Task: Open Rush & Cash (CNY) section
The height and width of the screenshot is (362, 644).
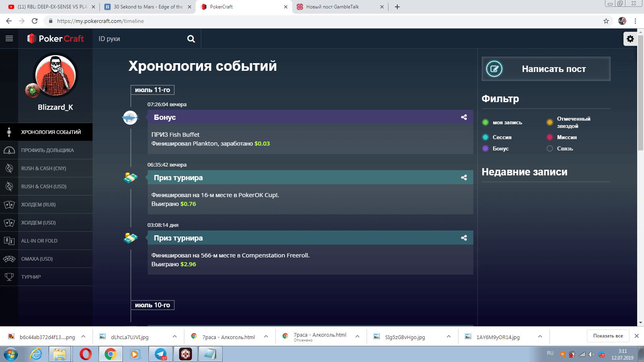Action: (46, 168)
